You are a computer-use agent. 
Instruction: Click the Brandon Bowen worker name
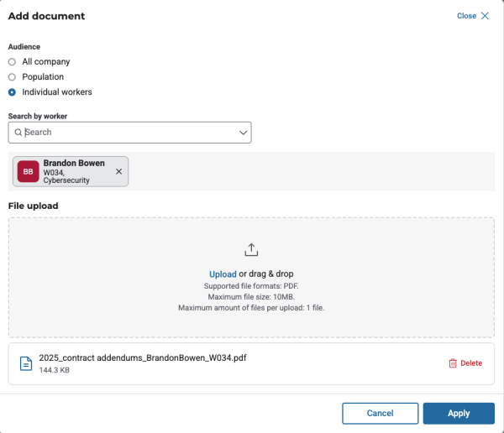coord(74,164)
